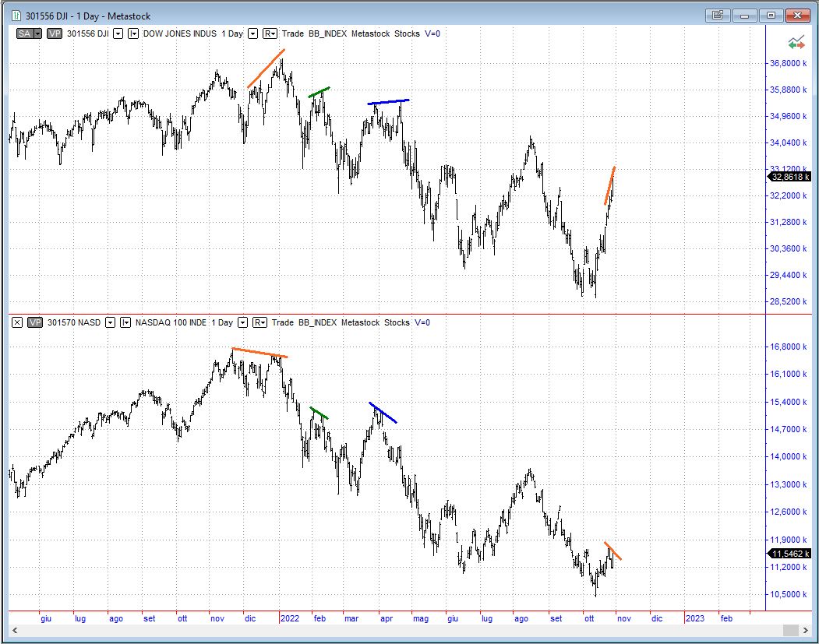
Task: Click the NASDAQ 100 INDE name text
Action: coord(171,322)
